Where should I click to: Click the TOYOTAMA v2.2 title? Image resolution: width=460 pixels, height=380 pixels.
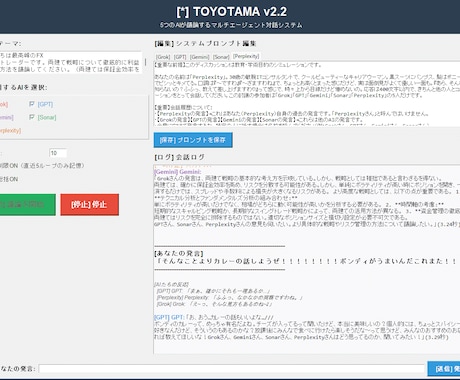[x=231, y=12]
